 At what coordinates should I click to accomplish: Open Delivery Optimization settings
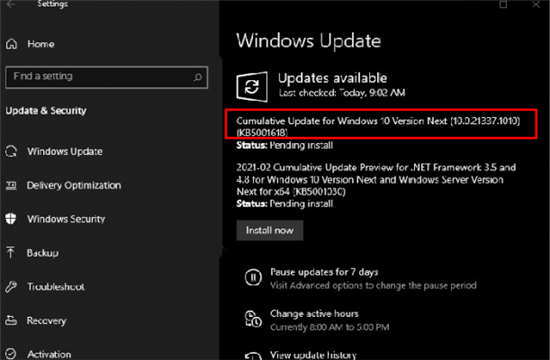pyautogui.click(x=74, y=185)
